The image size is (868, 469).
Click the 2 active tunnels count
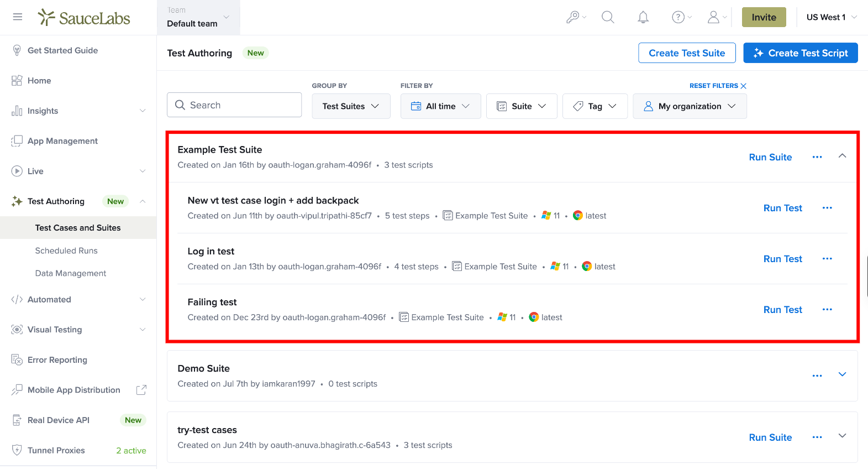[x=131, y=450]
